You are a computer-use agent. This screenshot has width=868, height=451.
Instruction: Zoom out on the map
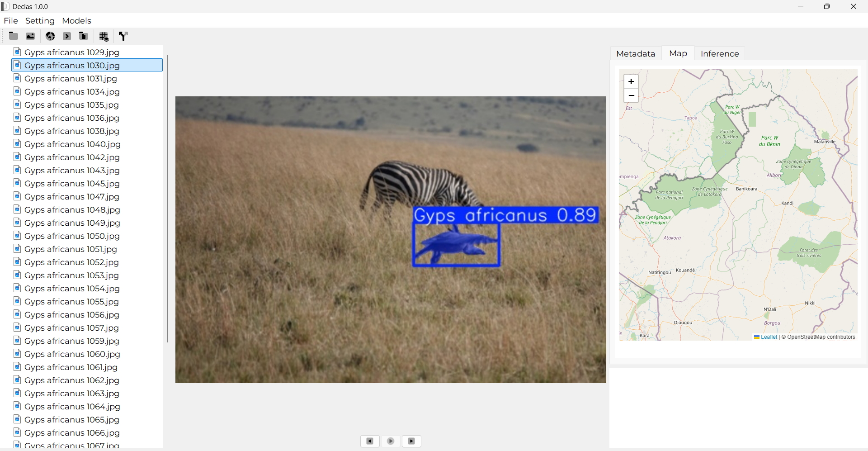[x=631, y=95]
